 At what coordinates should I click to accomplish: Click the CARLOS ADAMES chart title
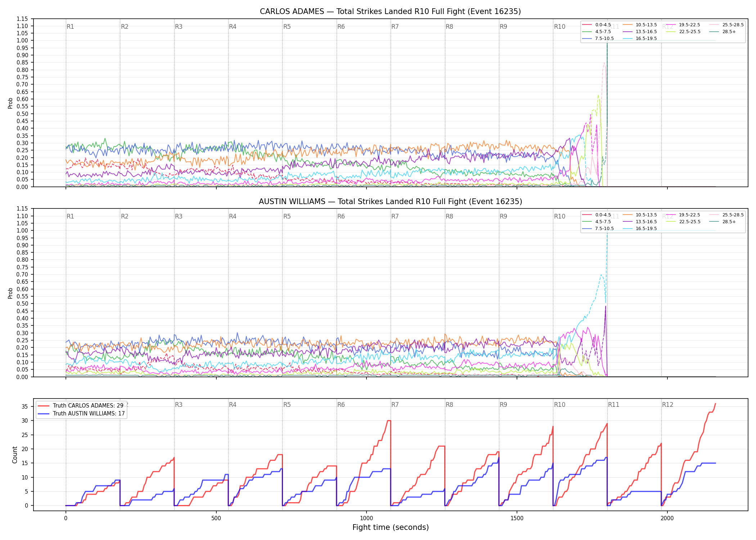tap(390, 12)
